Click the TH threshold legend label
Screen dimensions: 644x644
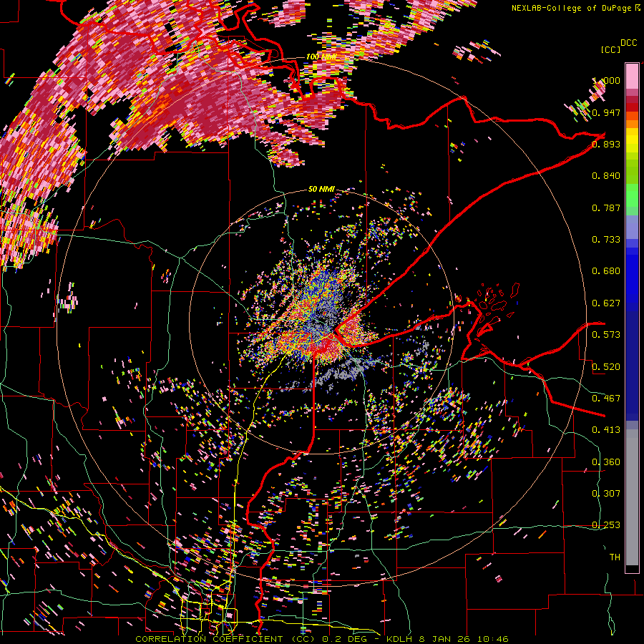tap(615, 557)
